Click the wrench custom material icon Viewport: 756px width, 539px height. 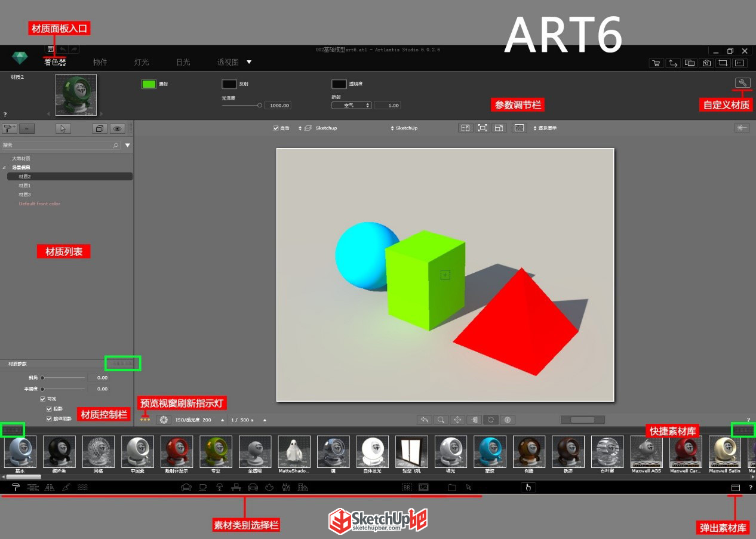tap(742, 83)
